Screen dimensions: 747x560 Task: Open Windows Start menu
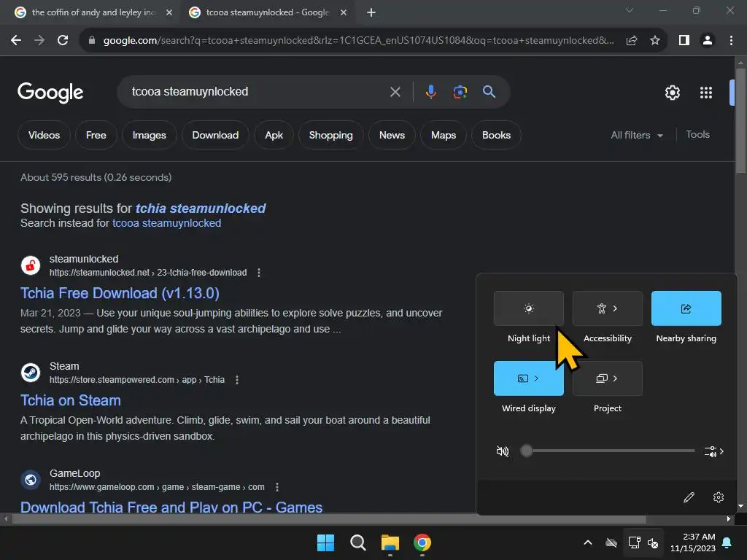(x=326, y=542)
